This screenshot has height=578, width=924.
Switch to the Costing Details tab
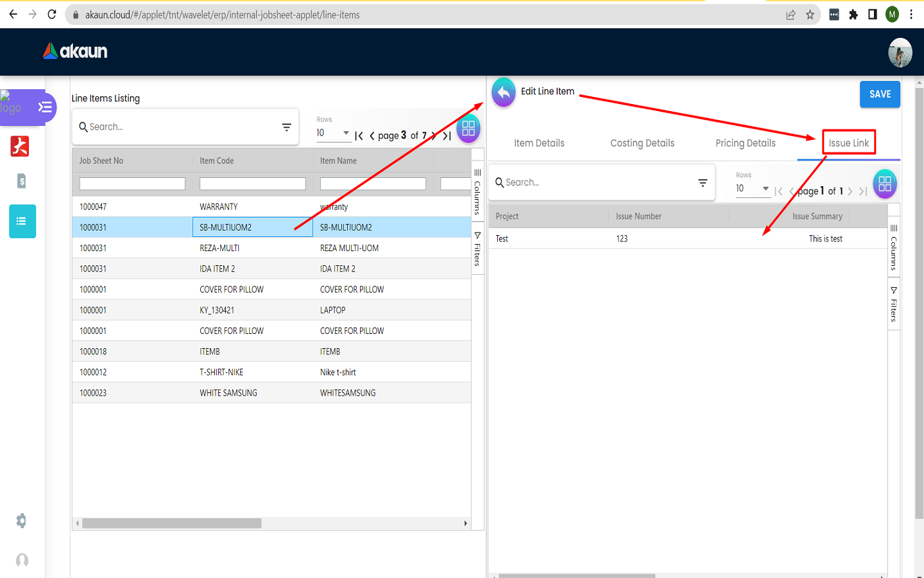[642, 143]
